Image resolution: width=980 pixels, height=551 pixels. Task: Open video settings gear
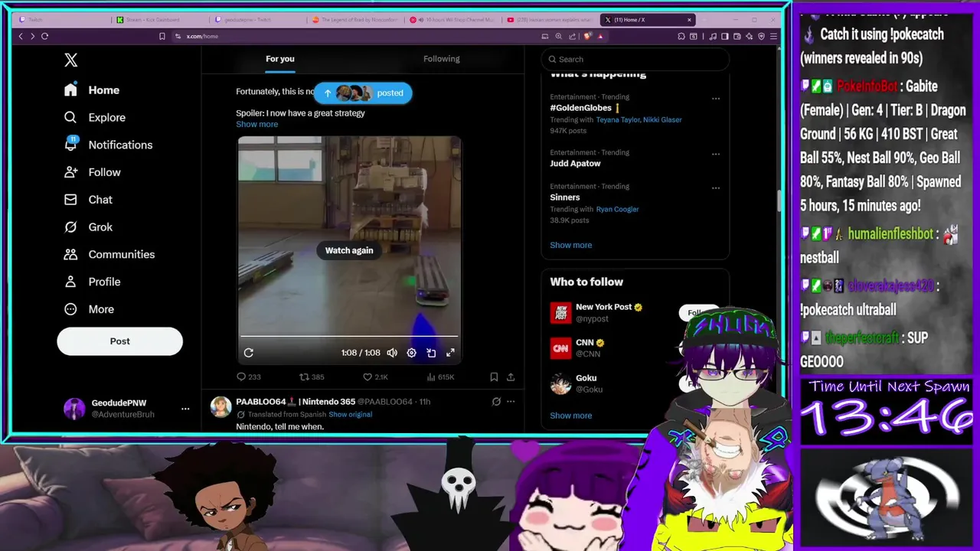point(411,353)
